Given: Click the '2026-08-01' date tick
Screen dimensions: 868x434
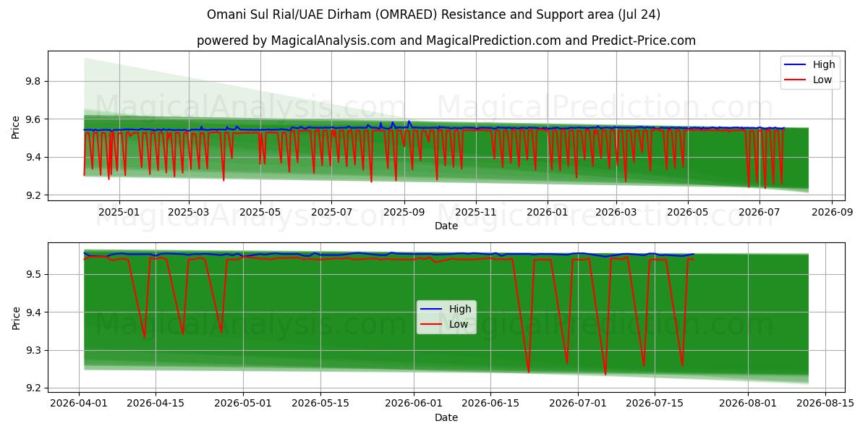Looking at the screenshot, I should [x=749, y=404].
